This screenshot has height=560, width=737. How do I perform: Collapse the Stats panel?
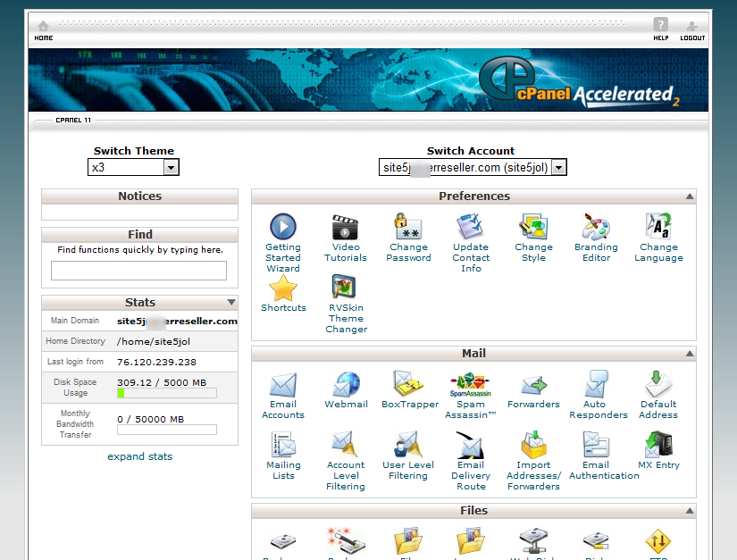tap(231, 302)
